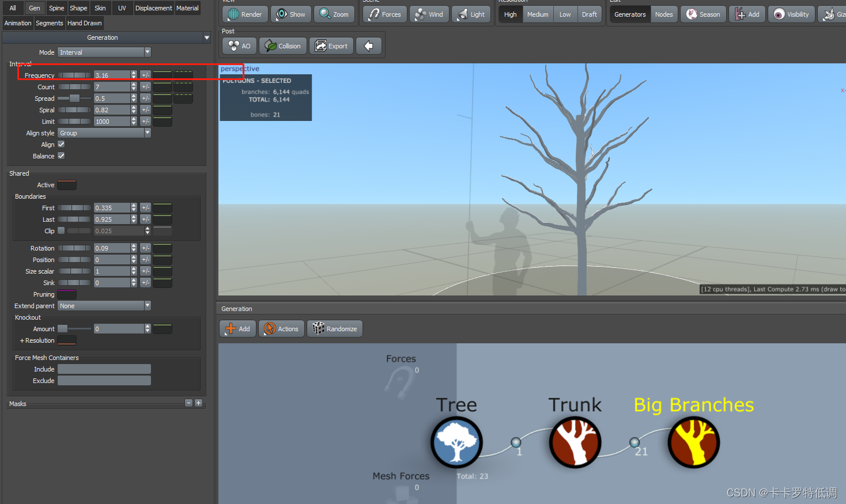Switch to the Shape tab
Image resolution: width=846 pixels, height=504 pixels.
tap(78, 8)
